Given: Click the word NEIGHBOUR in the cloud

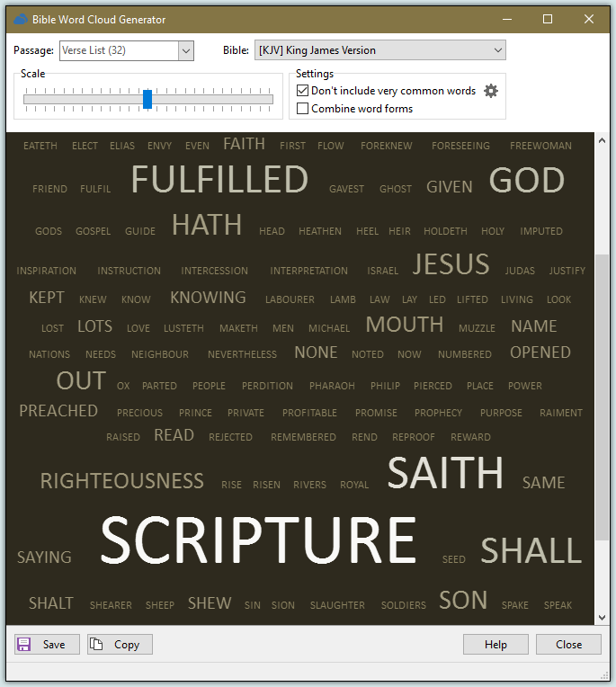Looking at the screenshot, I should click(160, 354).
